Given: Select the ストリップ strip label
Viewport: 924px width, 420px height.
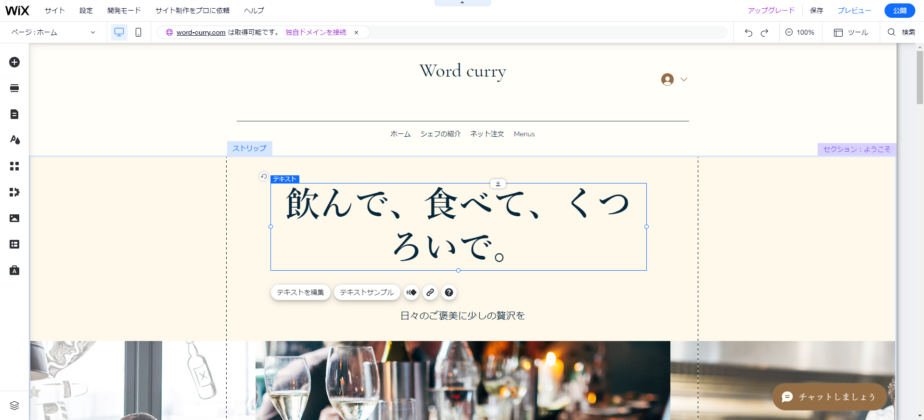Looking at the screenshot, I should click(249, 148).
